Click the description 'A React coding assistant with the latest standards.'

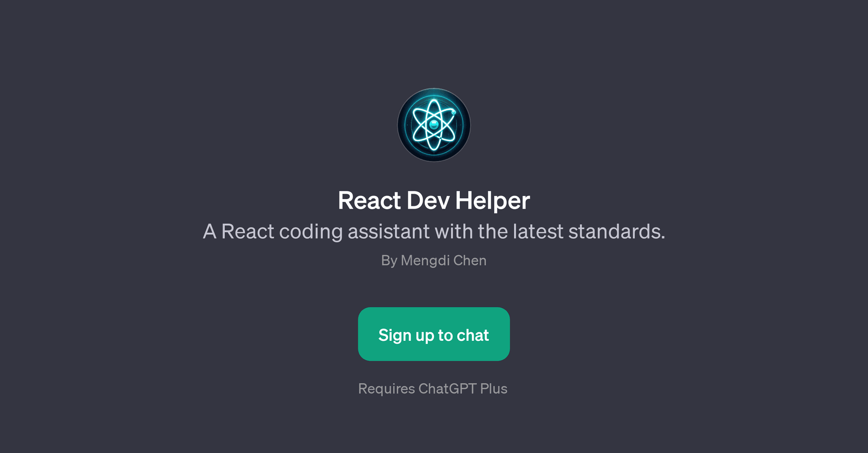tap(434, 232)
